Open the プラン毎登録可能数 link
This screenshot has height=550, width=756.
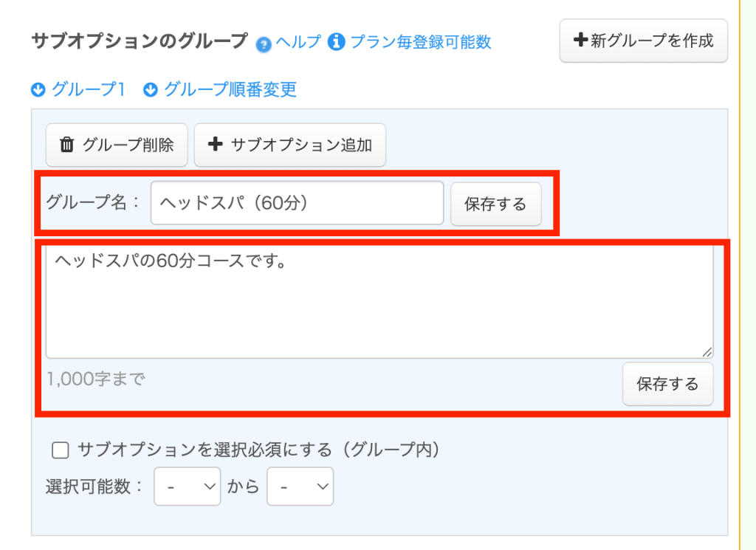[x=420, y=42]
